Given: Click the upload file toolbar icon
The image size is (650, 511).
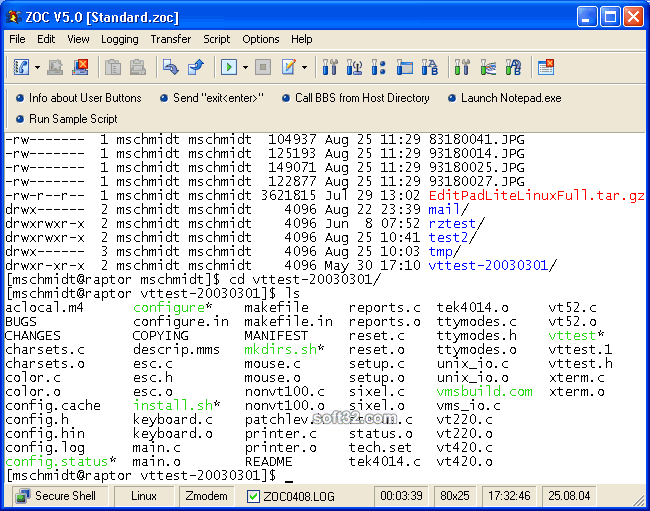Looking at the screenshot, I should [x=196, y=67].
